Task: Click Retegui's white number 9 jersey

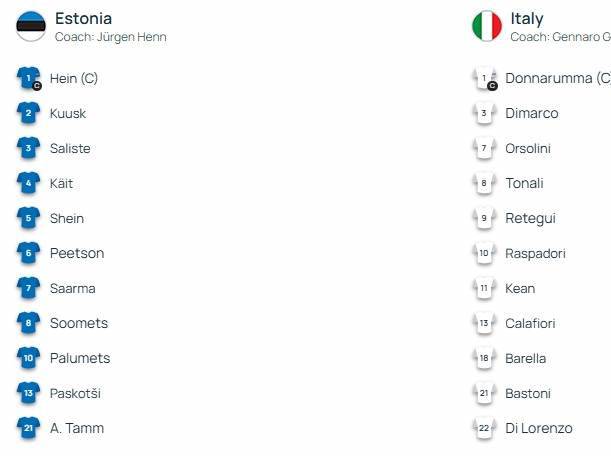Action: pos(484,218)
